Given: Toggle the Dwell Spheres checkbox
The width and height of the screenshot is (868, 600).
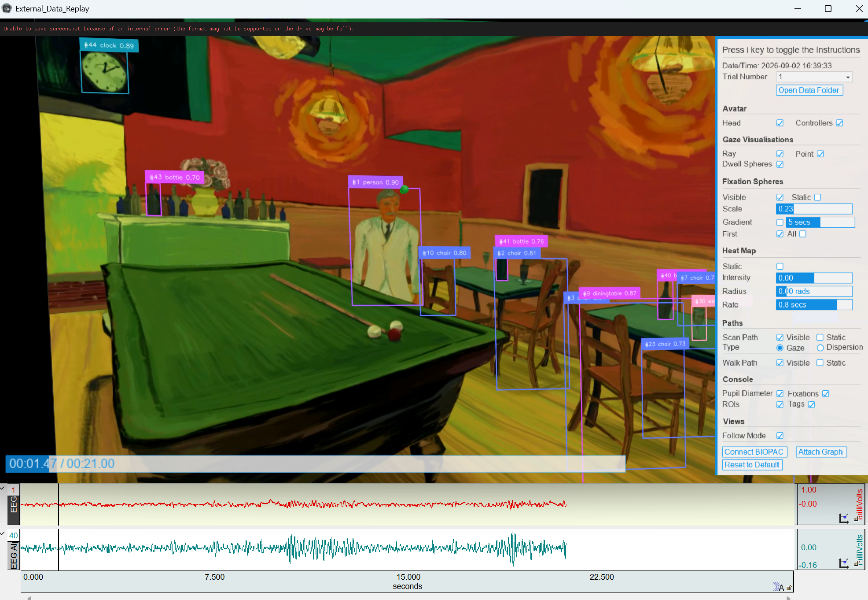Looking at the screenshot, I should [x=780, y=164].
